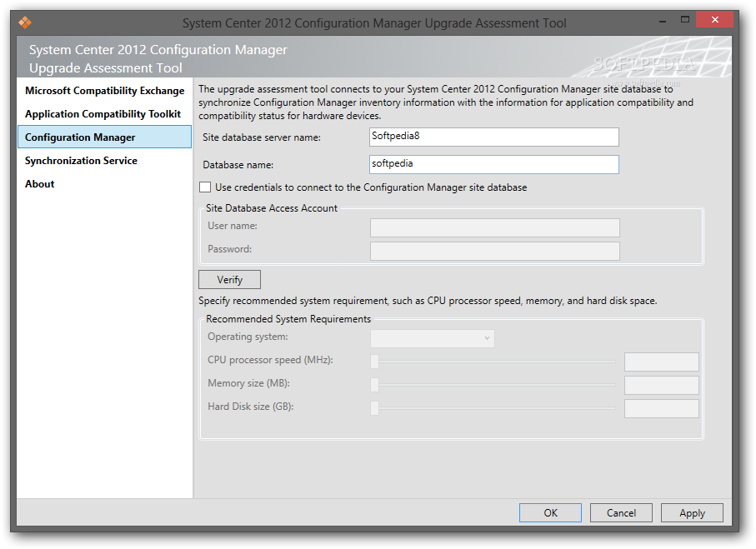Select Configuration Manager in sidebar

coord(80,137)
